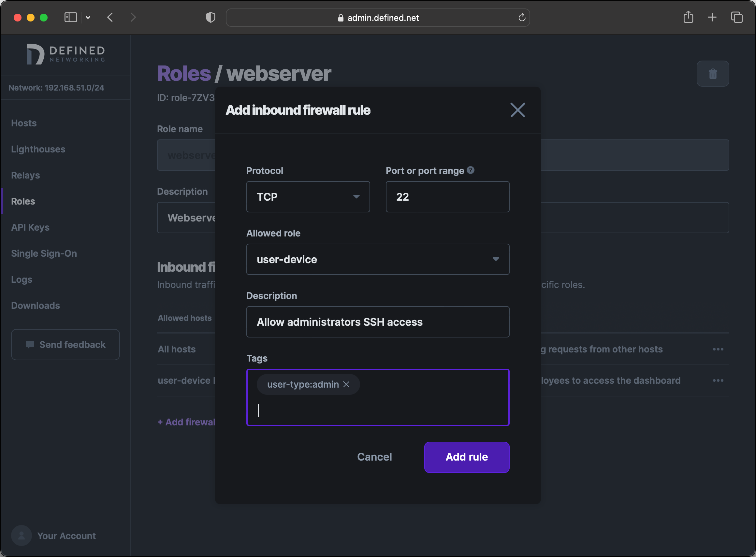756x557 pixels.
Task: Remove the user-type:admin tag
Action: click(x=346, y=384)
